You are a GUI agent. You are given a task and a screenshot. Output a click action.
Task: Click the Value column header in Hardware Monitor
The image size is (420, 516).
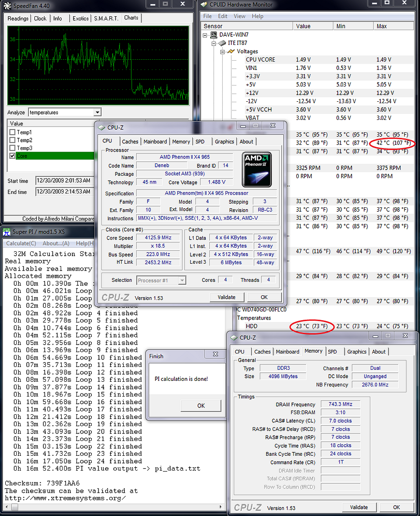click(x=313, y=26)
